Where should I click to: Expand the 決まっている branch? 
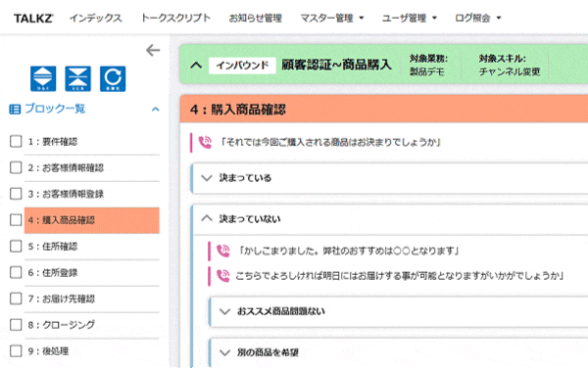point(207,178)
